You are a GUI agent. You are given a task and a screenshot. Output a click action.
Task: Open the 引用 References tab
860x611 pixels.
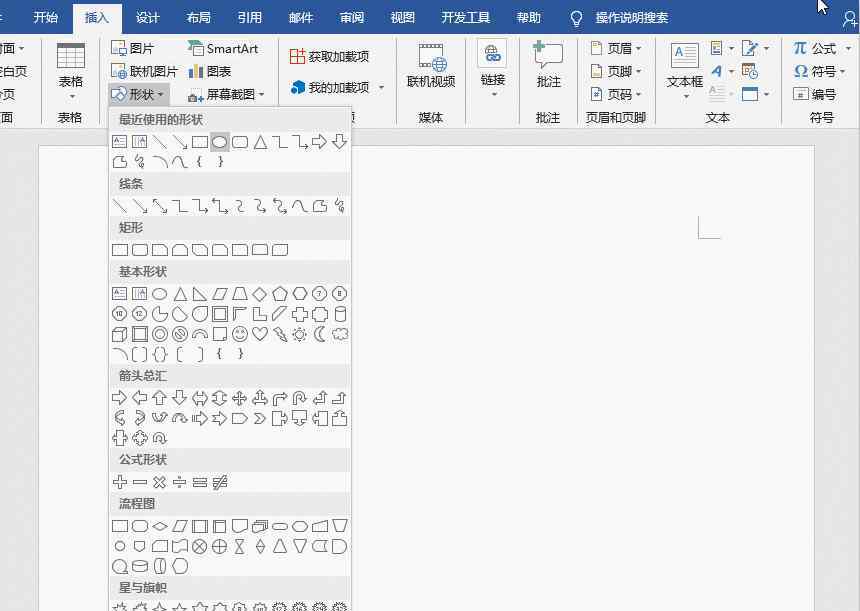250,18
